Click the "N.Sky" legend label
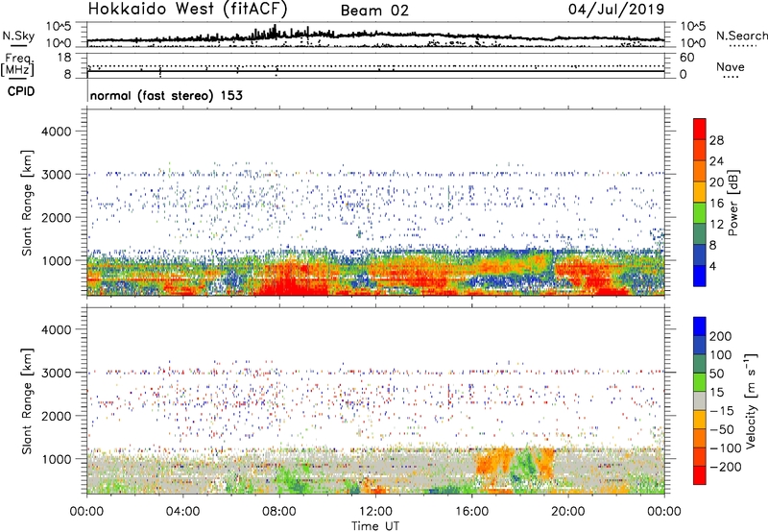 [18, 36]
